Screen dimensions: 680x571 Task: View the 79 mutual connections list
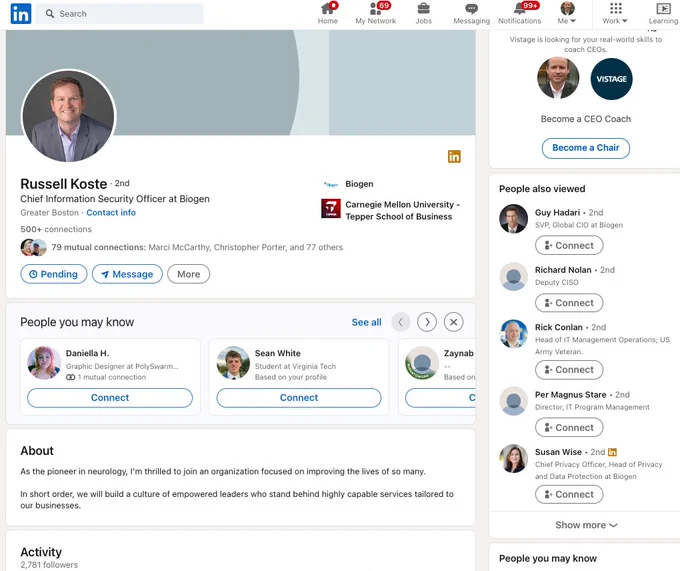point(197,247)
